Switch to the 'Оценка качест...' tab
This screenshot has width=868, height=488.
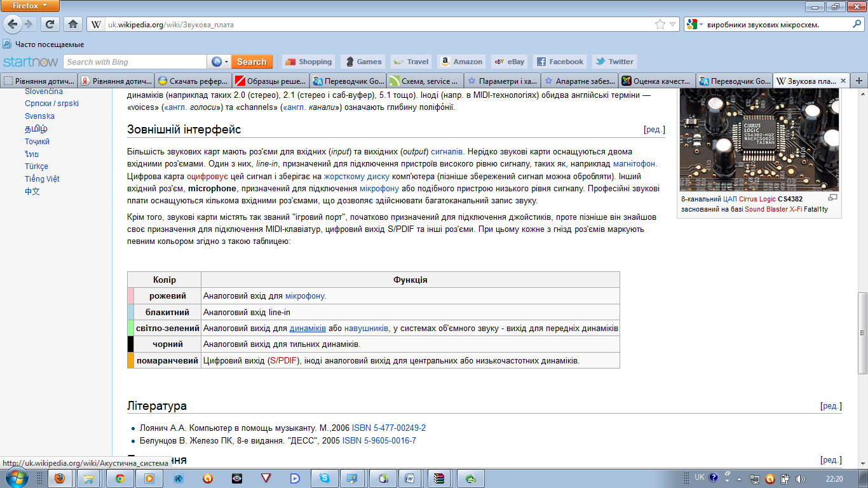tap(656, 81)
